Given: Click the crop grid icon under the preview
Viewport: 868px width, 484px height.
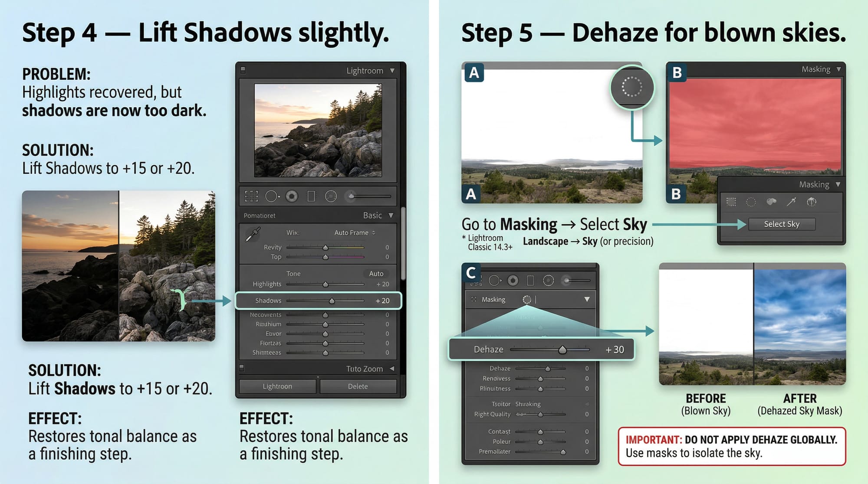Looking at the screenshot, I should [251, 196].
